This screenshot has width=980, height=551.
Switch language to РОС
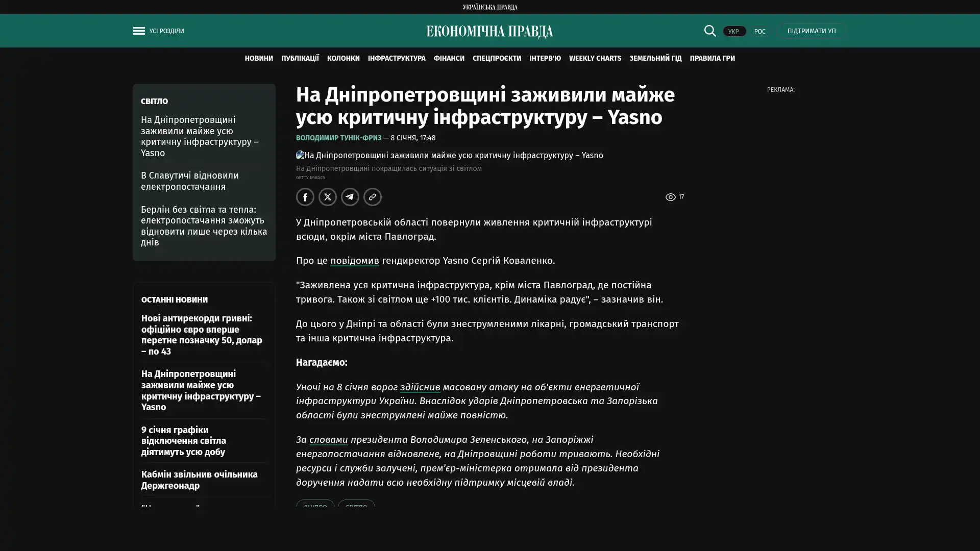759,32
